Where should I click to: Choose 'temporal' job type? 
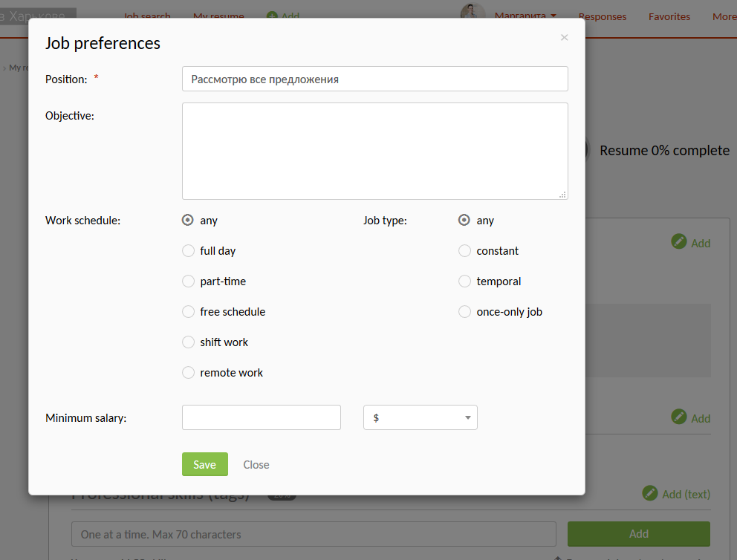(465, 281)
